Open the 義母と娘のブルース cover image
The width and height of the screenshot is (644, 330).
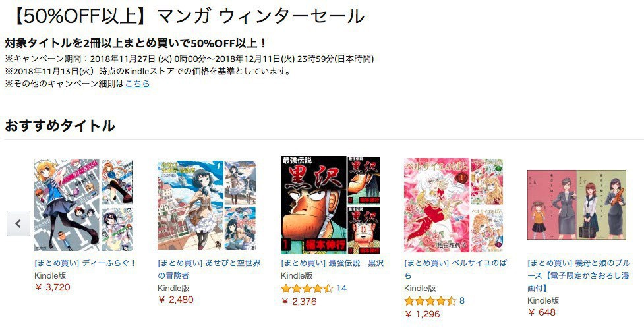577,205
